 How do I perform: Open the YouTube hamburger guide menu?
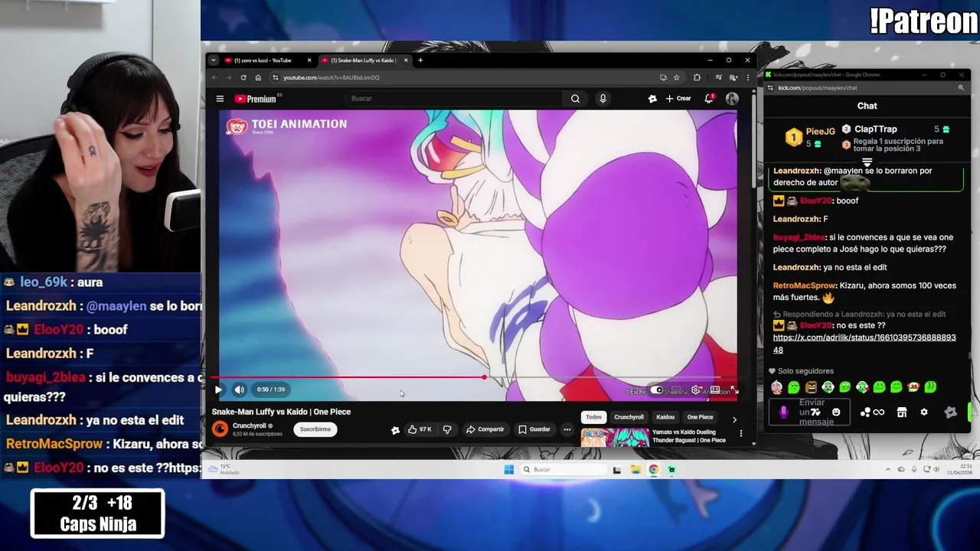220,99
